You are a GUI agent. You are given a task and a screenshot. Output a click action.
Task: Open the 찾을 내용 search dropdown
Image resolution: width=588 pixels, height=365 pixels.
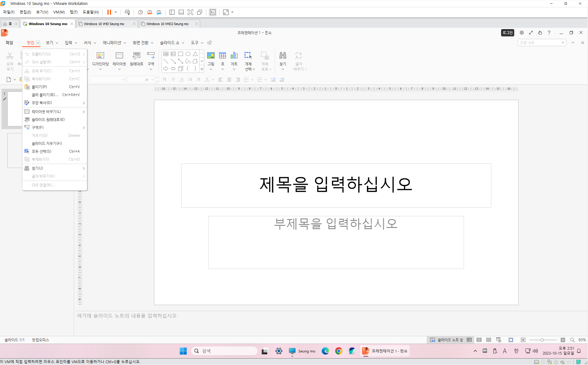click(563, 43)
